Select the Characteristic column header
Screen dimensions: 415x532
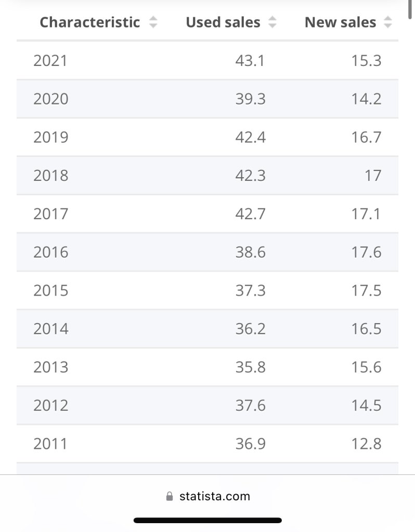pyautogui.click(x=89, y=22)
